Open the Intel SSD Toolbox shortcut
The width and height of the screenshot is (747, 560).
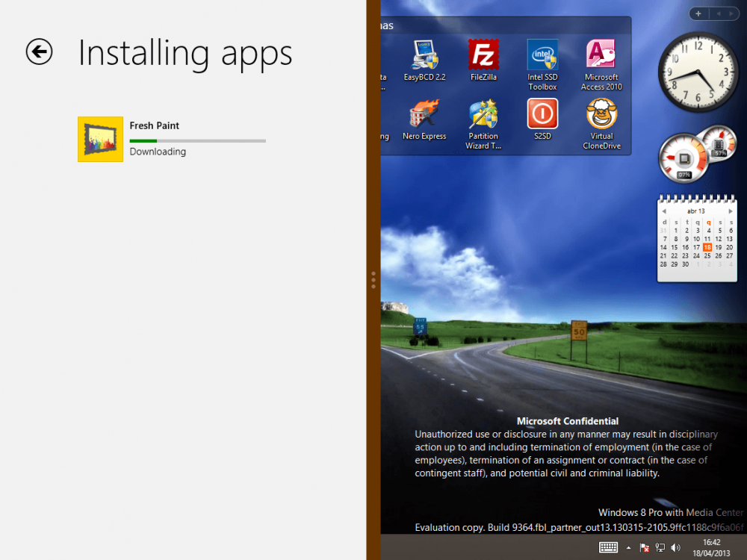point(542,65)
